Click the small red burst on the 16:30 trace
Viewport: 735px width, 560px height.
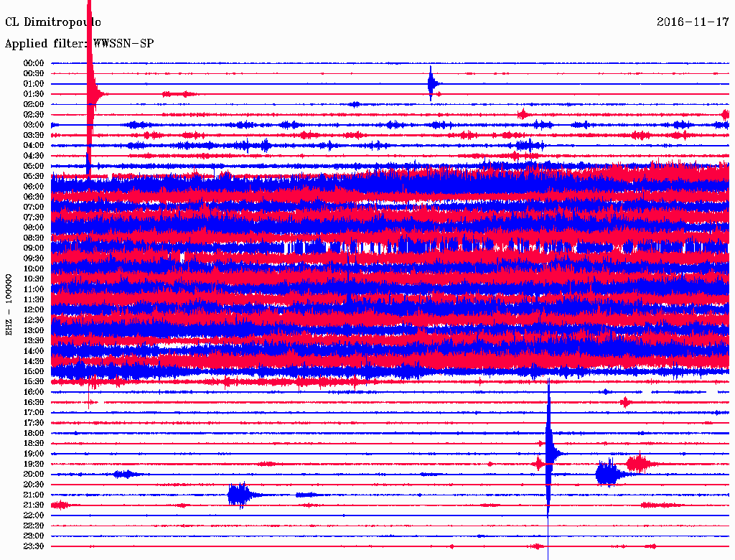point(625,402)
